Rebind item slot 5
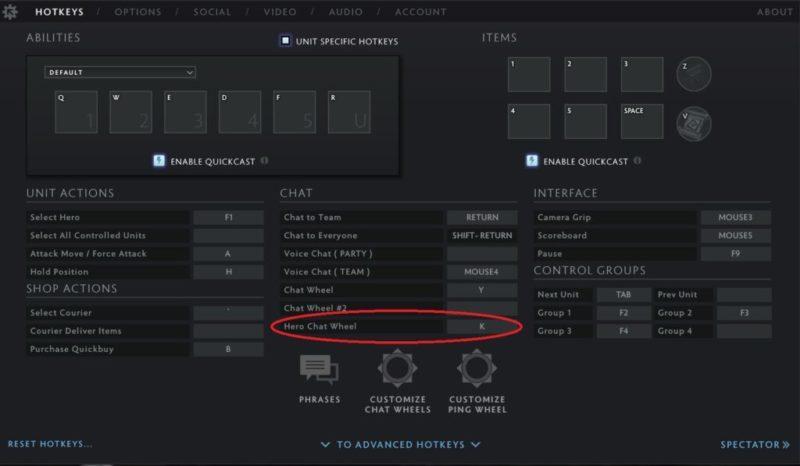Image resolution: width=800 pixels, height=466 pixels. (x=586, y=121)
